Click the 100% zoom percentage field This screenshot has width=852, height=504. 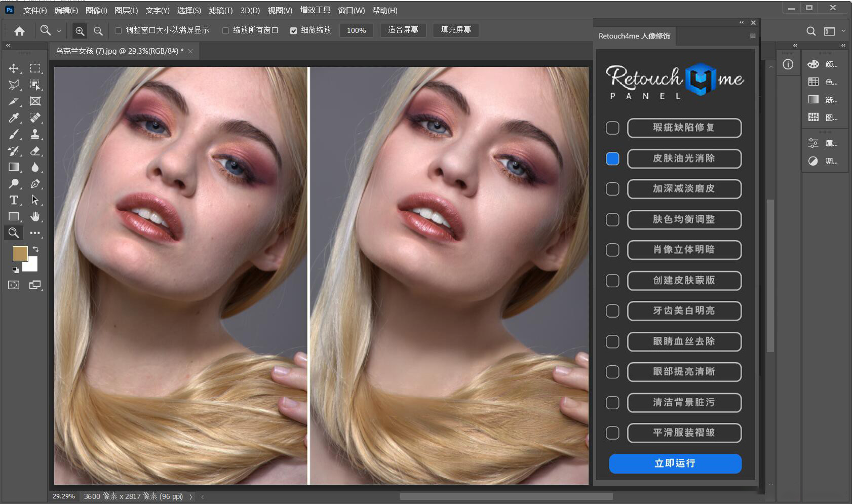(x=356, y=30)
